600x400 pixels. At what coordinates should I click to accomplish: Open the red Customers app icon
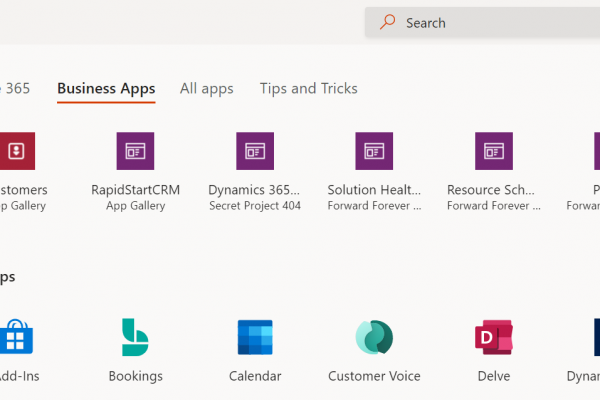[x=17, y=151]
